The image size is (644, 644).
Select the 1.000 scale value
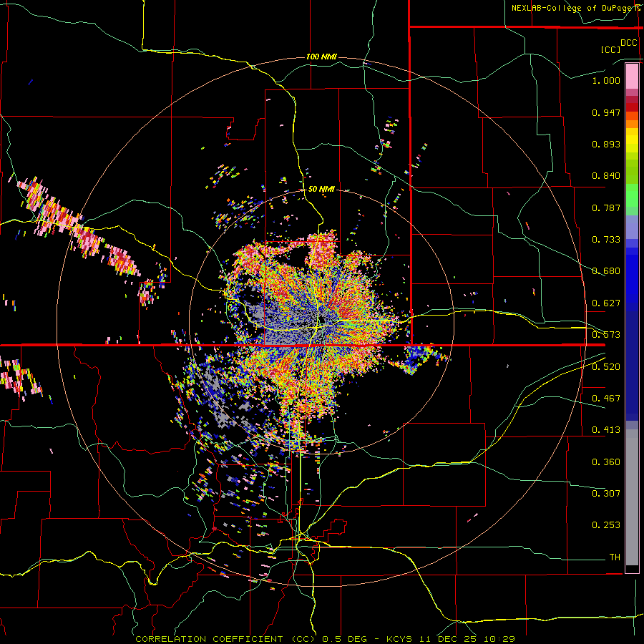tap(606, 80)
